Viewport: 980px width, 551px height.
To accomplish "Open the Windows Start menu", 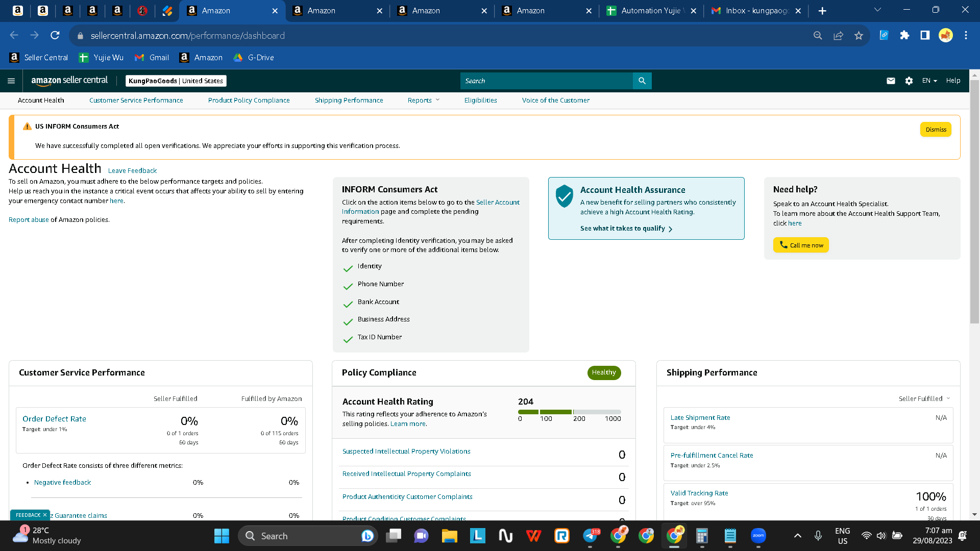I will coord(222,536).
